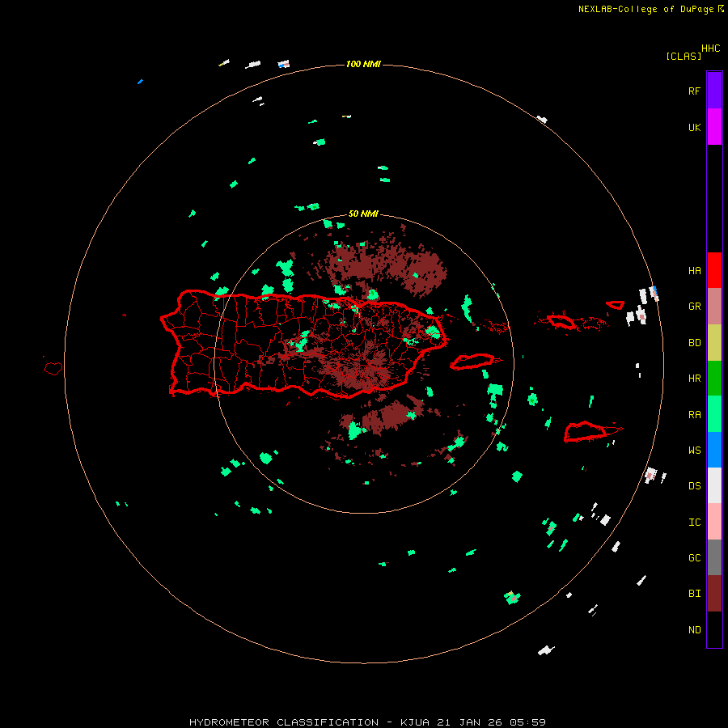This screenshot has height=728, width=728.
Task: Click the GR legend color swatch
Action: click(x=714, y=307)
